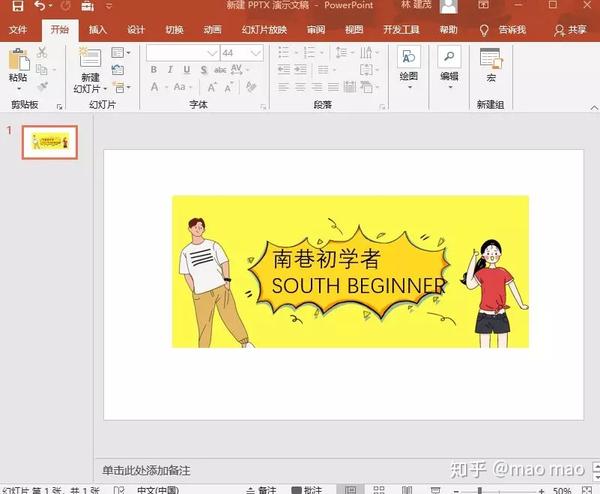Viewport: 600px width, 494px height.
Task: Decrease font size with smaller A
Action: (x=229, y=88)
